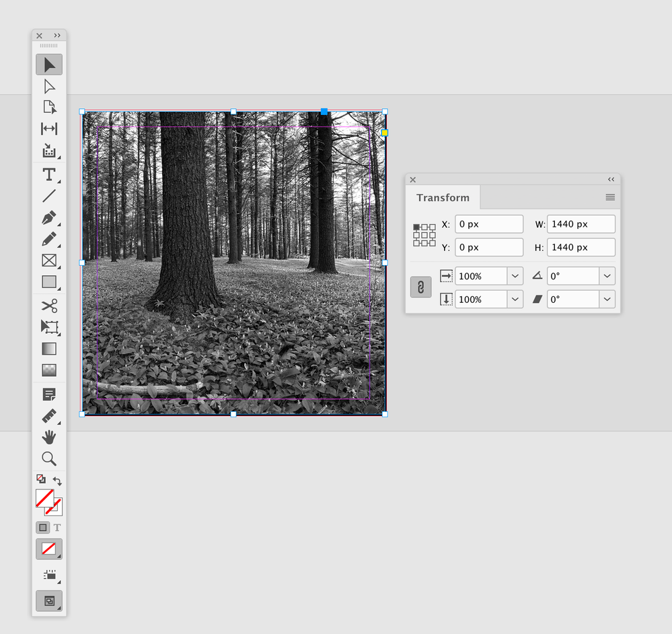
Task: Select the Scissors tool
Action: 49,306
